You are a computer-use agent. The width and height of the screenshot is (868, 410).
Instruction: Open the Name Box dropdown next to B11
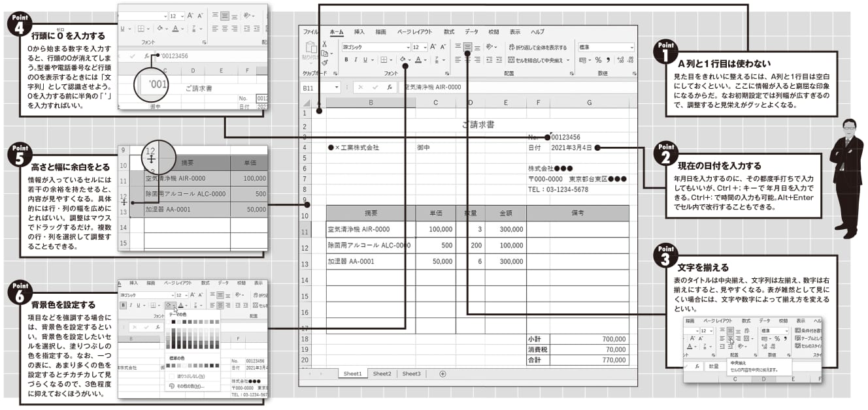click(x=337, y=87)
